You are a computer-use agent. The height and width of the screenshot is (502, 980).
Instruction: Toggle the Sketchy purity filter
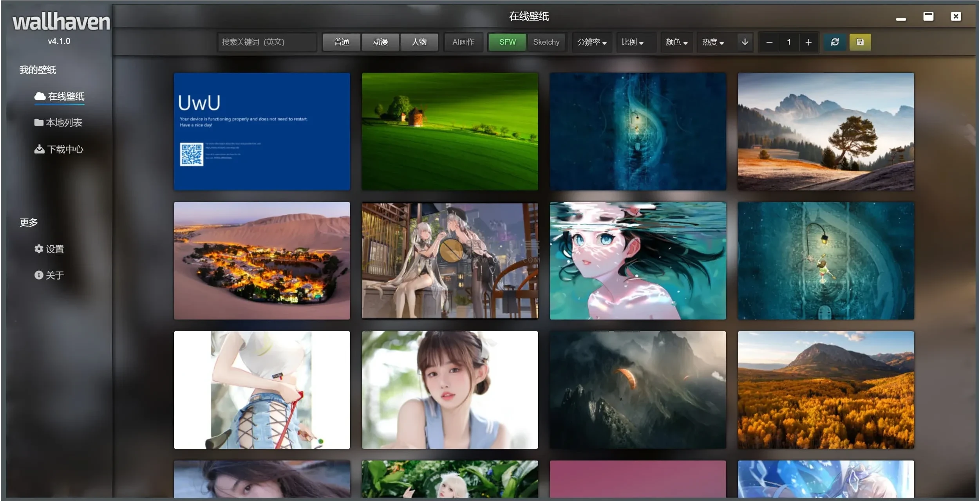pos(546,42)
